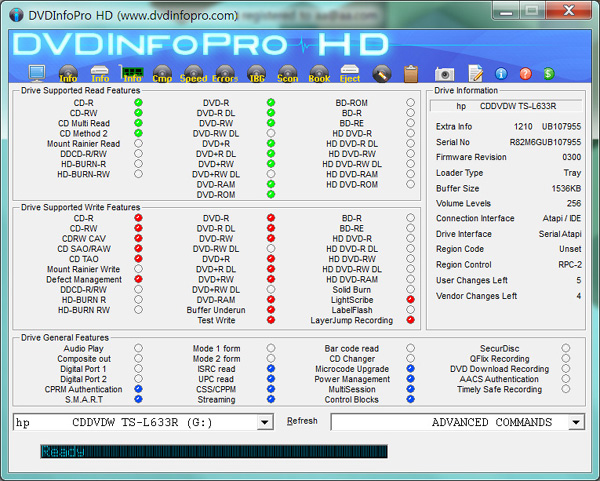
Task: Open the disc Info tool
Action: pyautogui.click(x=68, y=73)
